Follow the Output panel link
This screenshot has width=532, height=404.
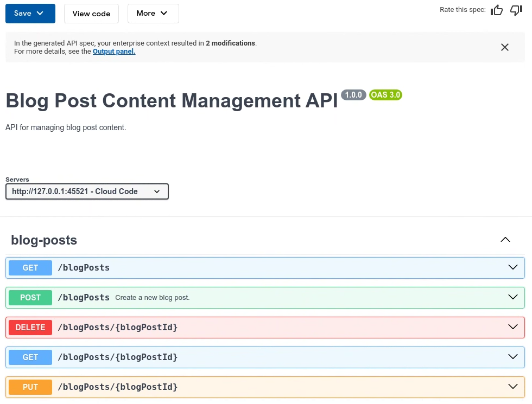pyautogui.click(x=114, y=51)
